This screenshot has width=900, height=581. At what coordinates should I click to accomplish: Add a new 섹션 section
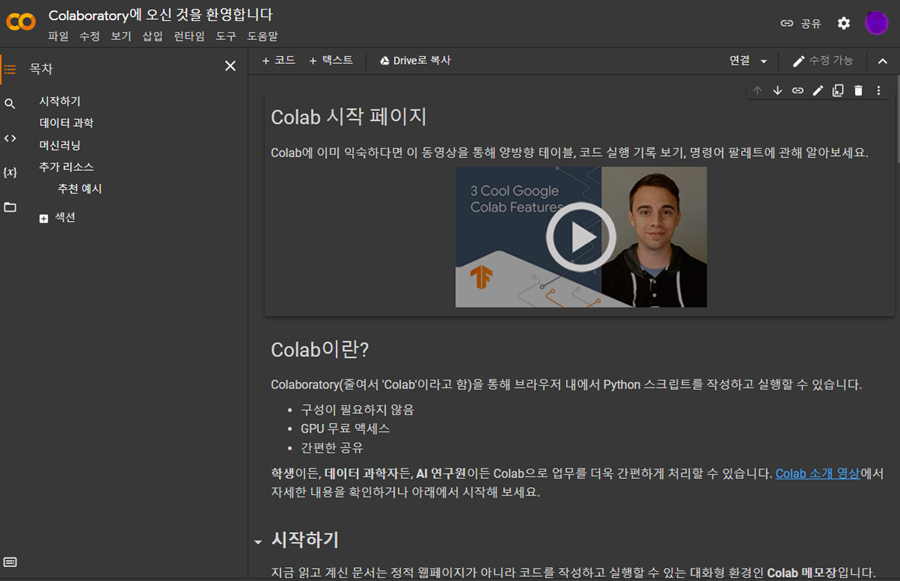coord(57,218)
